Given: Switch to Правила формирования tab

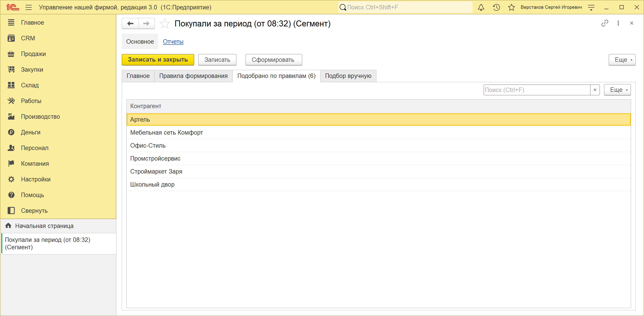Looking at the screenshot, I should (x=193, y=76).
